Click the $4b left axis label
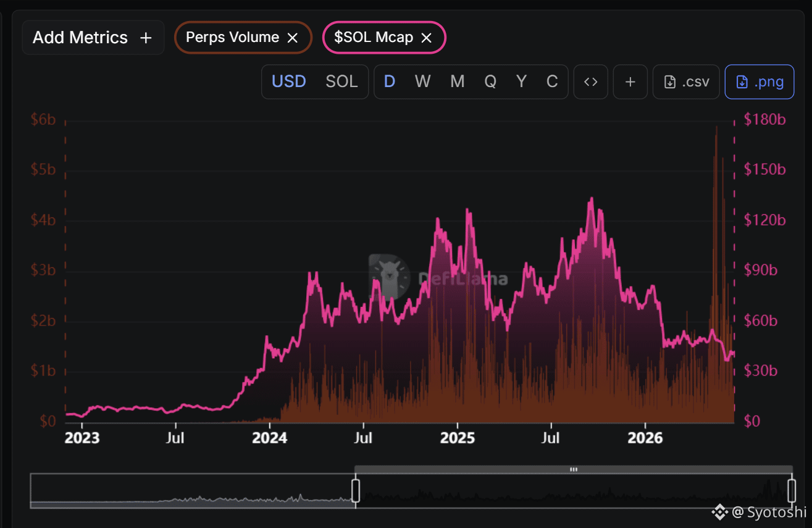 (x=43, y=220)
